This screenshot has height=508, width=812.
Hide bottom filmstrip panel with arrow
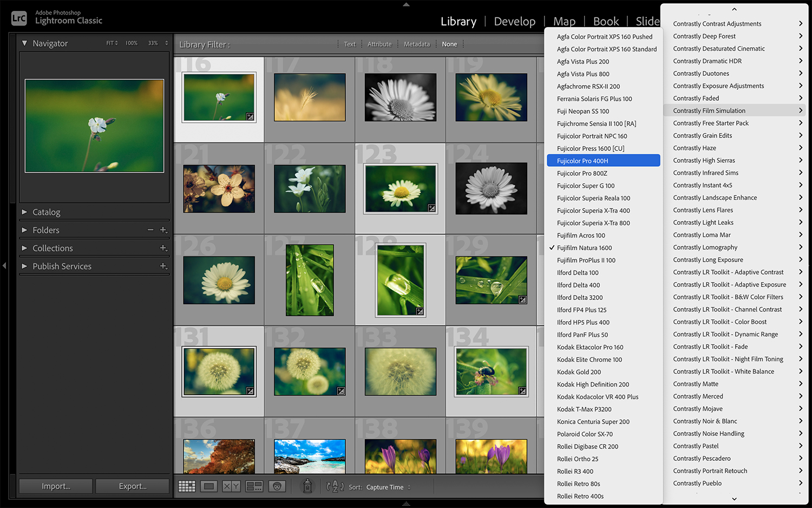[x=406, y=504]
